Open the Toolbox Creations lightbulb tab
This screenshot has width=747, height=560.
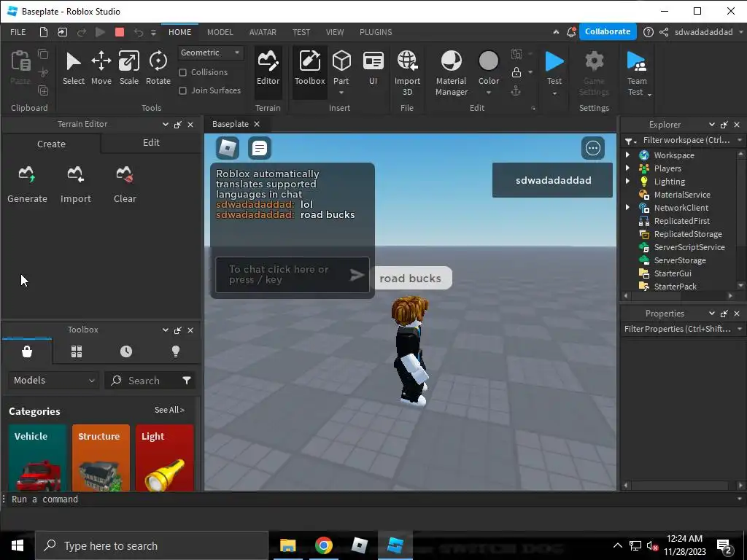pyautogui.click(x=176, y=351)
